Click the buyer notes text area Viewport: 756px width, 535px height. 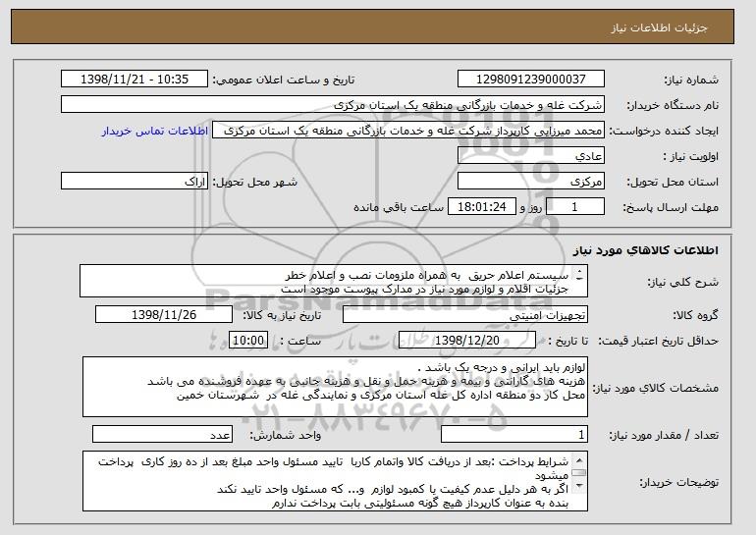[x=335, y=481]
